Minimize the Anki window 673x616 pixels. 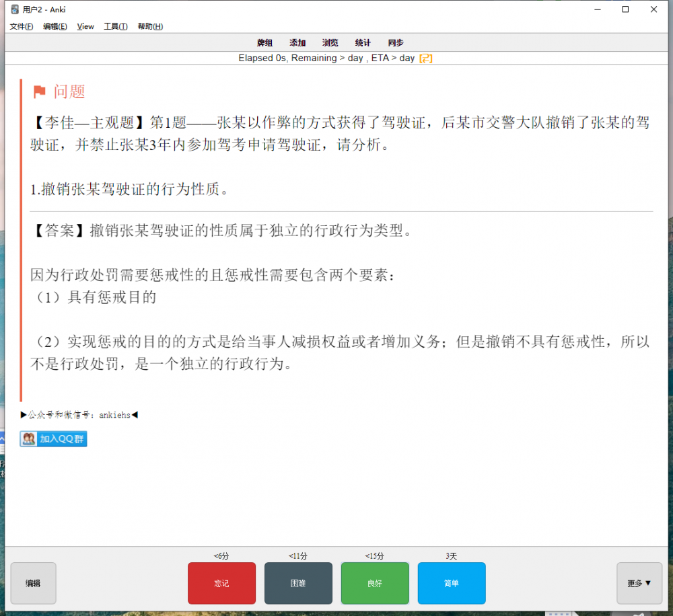(x=598, y=9)
